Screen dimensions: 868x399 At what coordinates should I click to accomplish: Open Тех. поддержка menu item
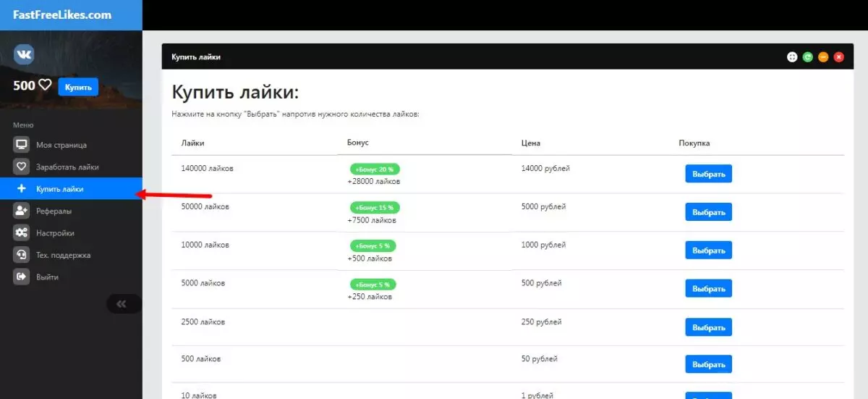pyautogui.click(x=71, y=255)
